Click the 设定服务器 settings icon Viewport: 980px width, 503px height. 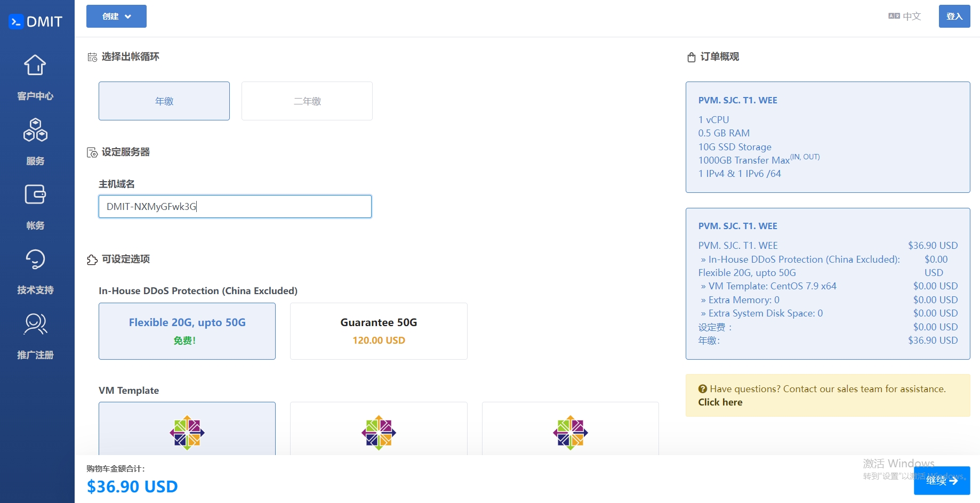point(92,152)
